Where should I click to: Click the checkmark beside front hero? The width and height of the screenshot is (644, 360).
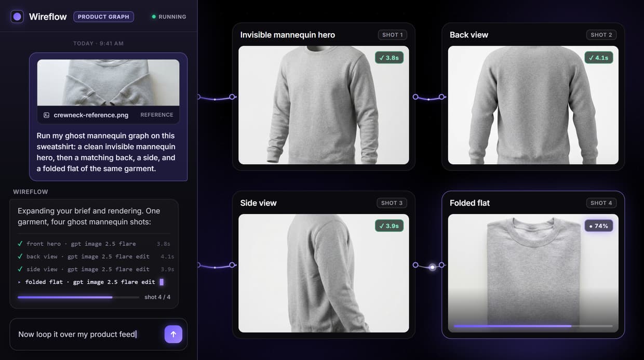20,244
